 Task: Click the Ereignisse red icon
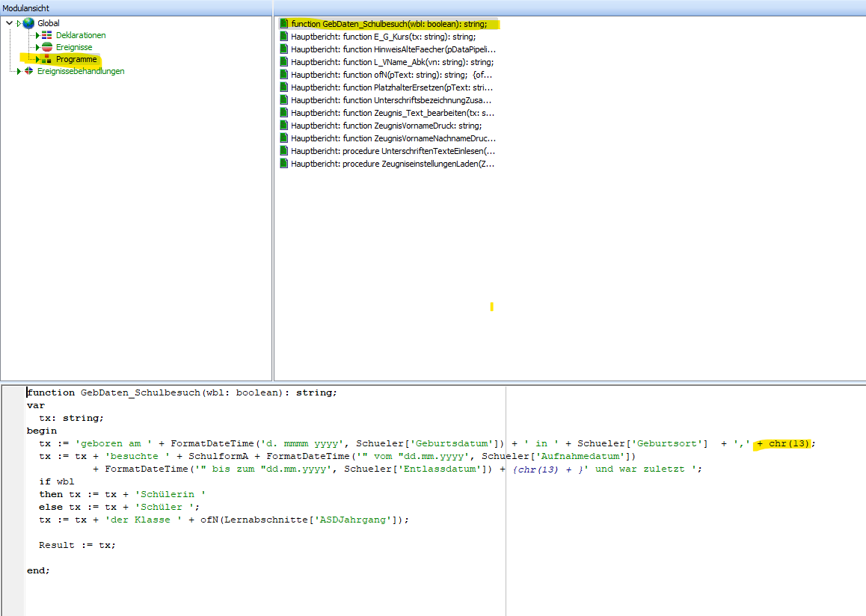coord(47,47)
